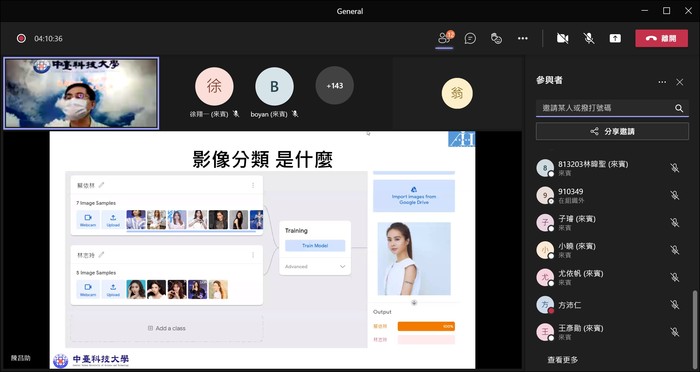Toggle mute for participant 910349
700x372 pixels.
click(x=675, y=195)
